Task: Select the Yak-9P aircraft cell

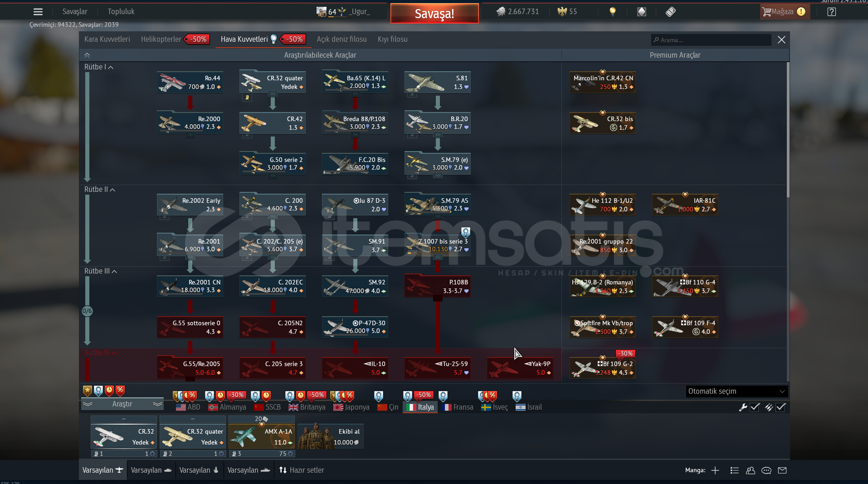Action: [x=520, y=368]
